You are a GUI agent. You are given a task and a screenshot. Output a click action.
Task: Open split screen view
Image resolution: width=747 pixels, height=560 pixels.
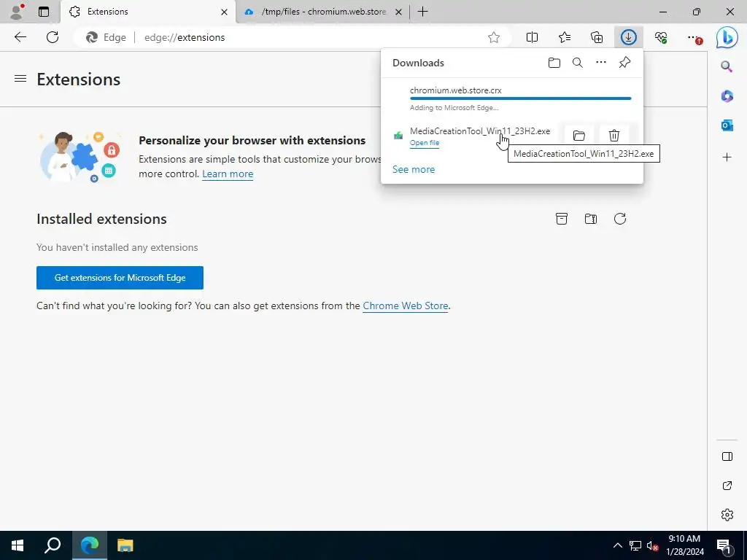point(532,37)
